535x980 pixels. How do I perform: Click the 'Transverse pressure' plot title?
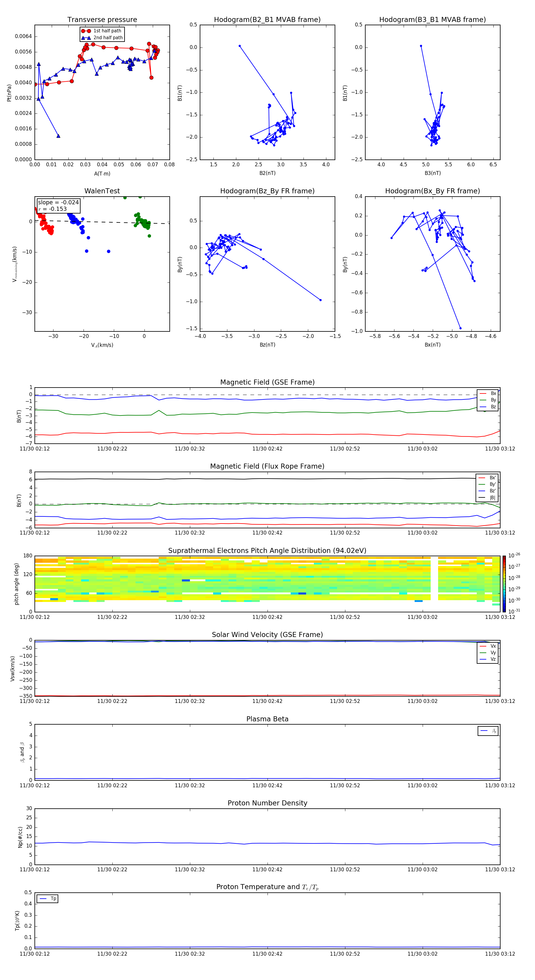pyautogui.click(x=102, y=19)
